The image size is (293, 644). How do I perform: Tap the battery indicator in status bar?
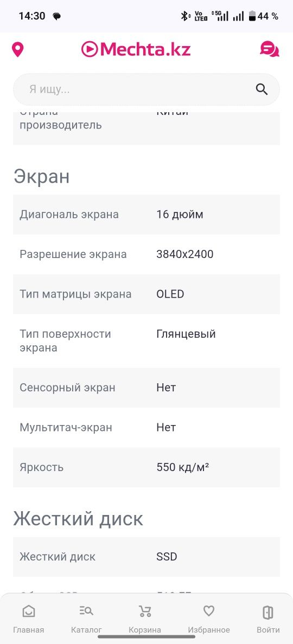pos(252,16)
